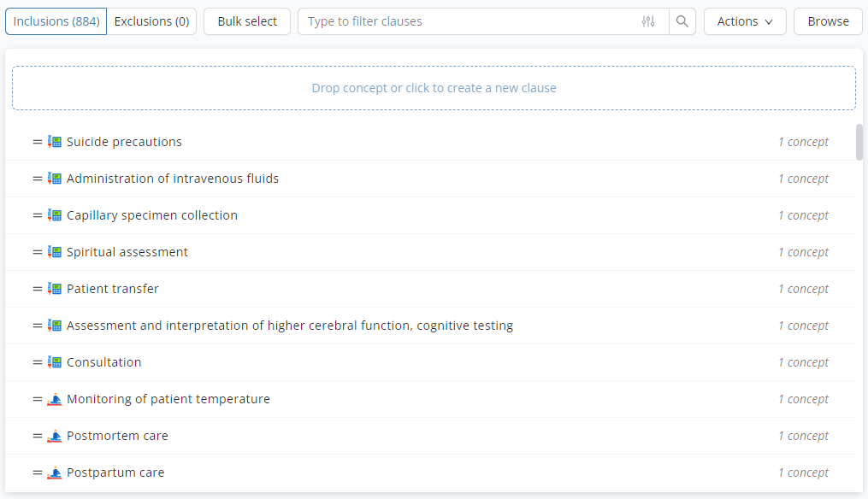Image resolution: width=868 pixels, height=499 pixels.
Task: Select the Administration of intravenous fluids clause
Action: 173,179
